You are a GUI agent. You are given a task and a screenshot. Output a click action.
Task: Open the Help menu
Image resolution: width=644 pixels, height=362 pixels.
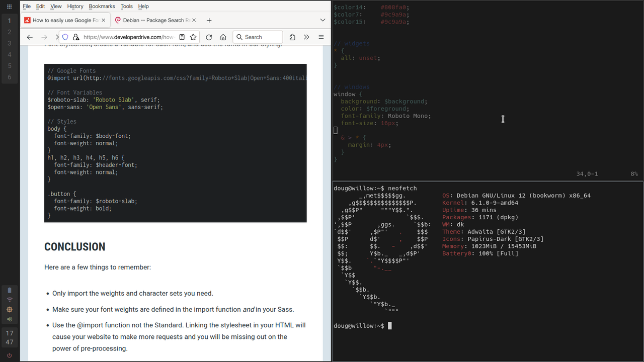pos(143,7)
